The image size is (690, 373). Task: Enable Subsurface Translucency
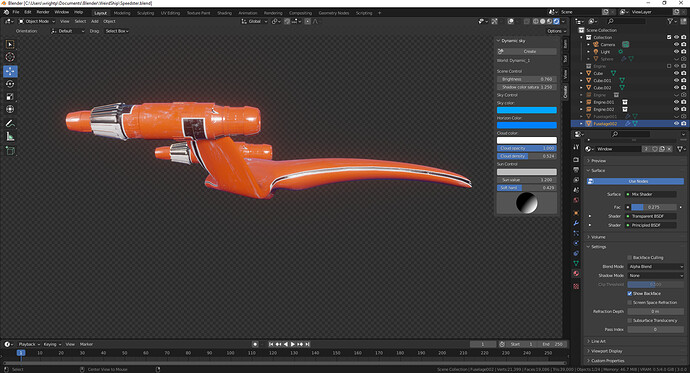click(x=630, y=321)
